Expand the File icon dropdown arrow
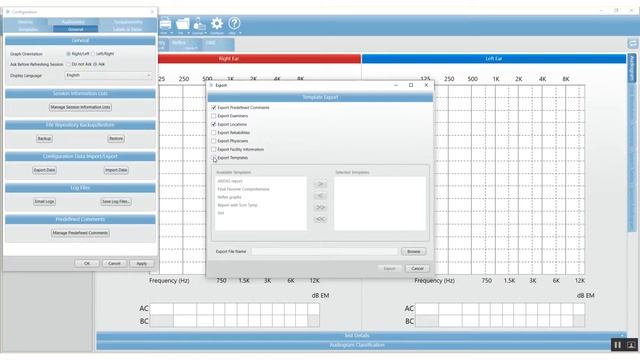 (x=189, y=33)
